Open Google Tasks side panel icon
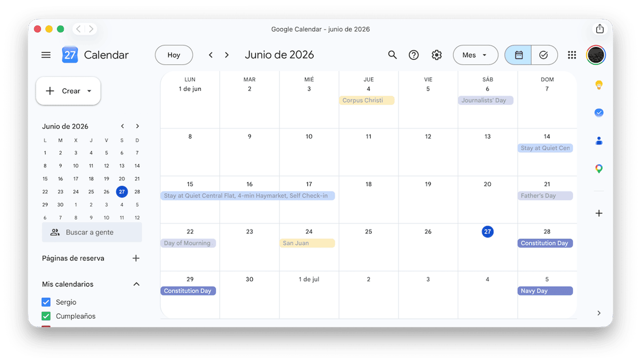Image resolution: width=641 pixels, height=364 pixels. click(599, 113)
